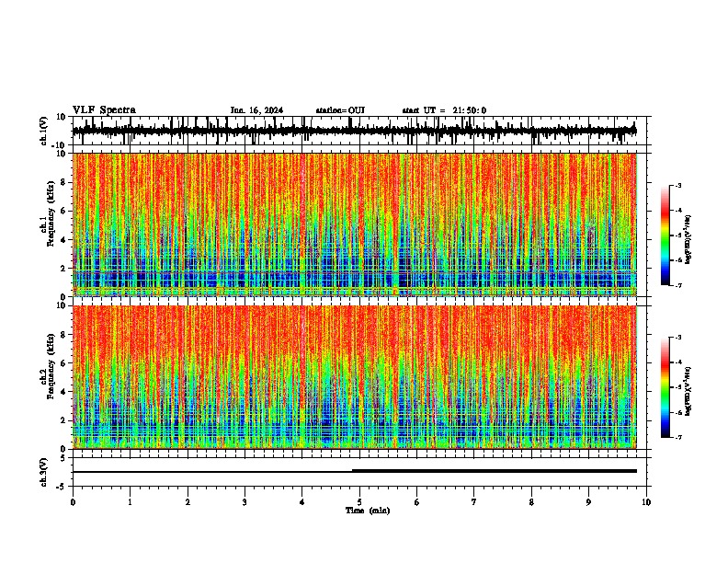
Task: Click the 8 kHz tick on ch.1 frequency axis
Action: pyautogui.click(x=63, y=182)
